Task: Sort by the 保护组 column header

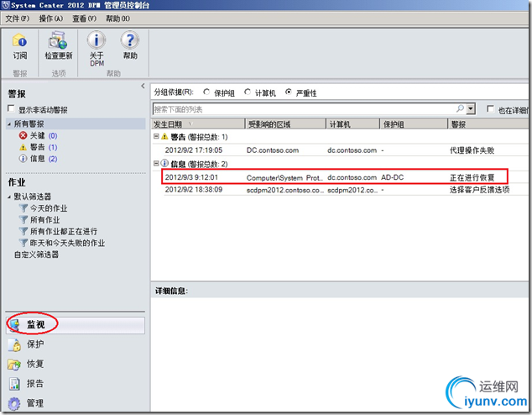Action: (414, 124)
